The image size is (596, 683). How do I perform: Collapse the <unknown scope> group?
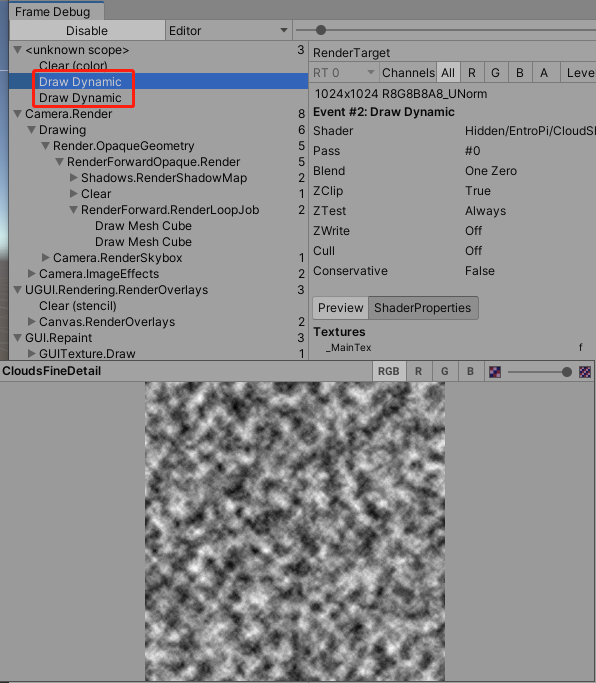pyautogui.click(x=17, y=50)
